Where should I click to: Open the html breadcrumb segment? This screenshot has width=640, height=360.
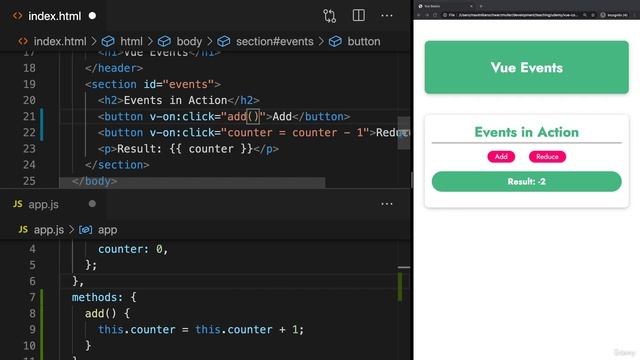(x=131, y=41)
